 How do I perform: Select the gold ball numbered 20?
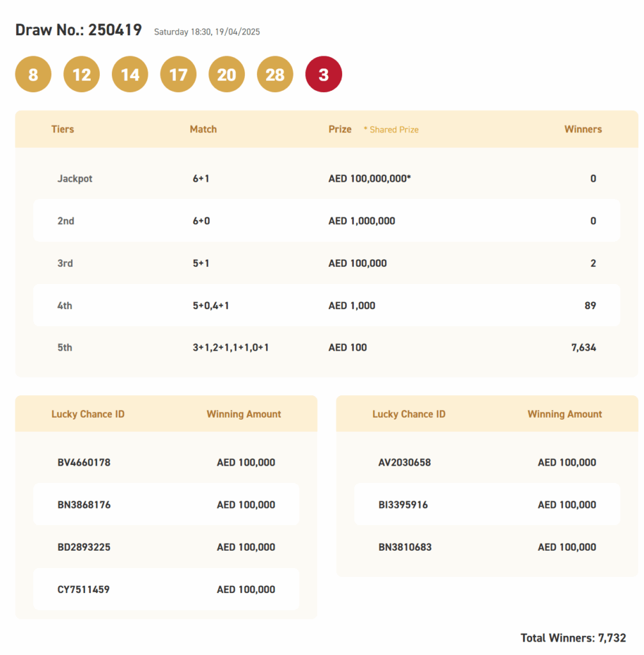[x=227, y=74]
